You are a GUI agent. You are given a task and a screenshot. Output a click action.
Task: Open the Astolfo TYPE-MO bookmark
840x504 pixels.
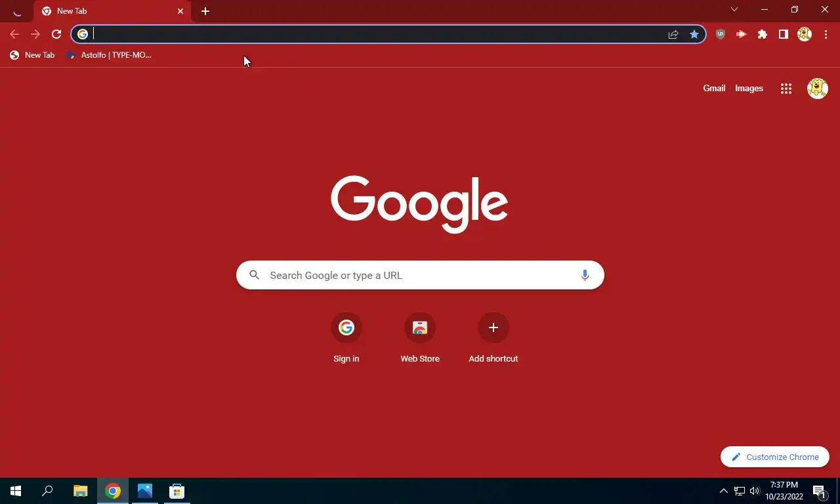point(109,55)
